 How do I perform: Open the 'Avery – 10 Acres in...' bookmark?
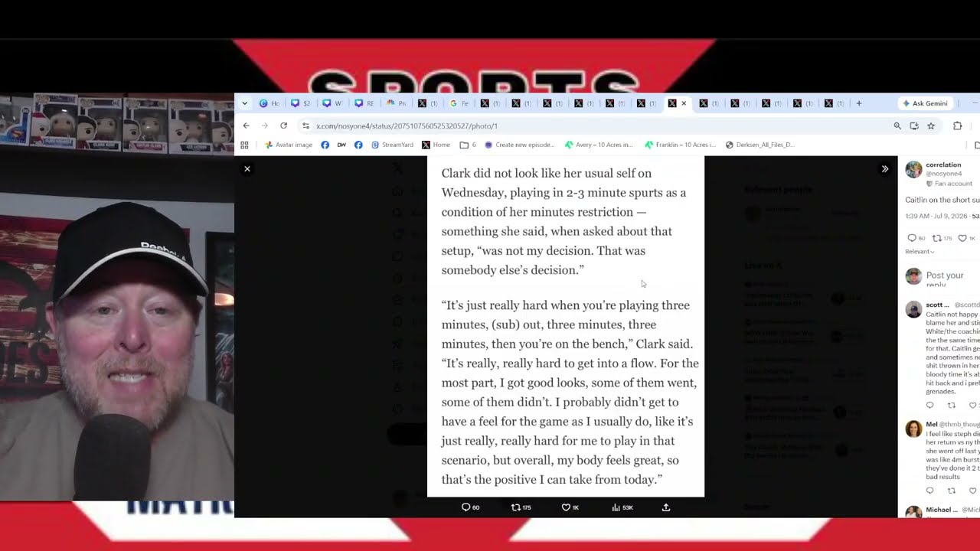[x=599, y=145]
